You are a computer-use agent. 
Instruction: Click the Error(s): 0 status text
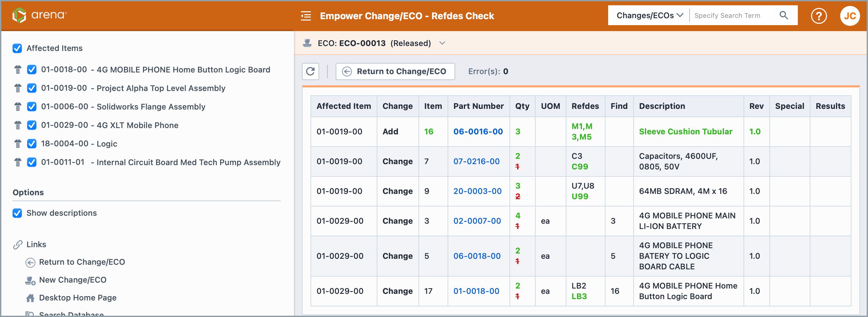point(488,71)
